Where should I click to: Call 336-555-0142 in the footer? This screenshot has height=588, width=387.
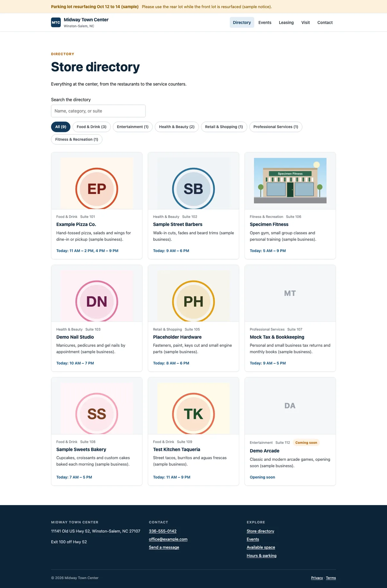(163, 531)
